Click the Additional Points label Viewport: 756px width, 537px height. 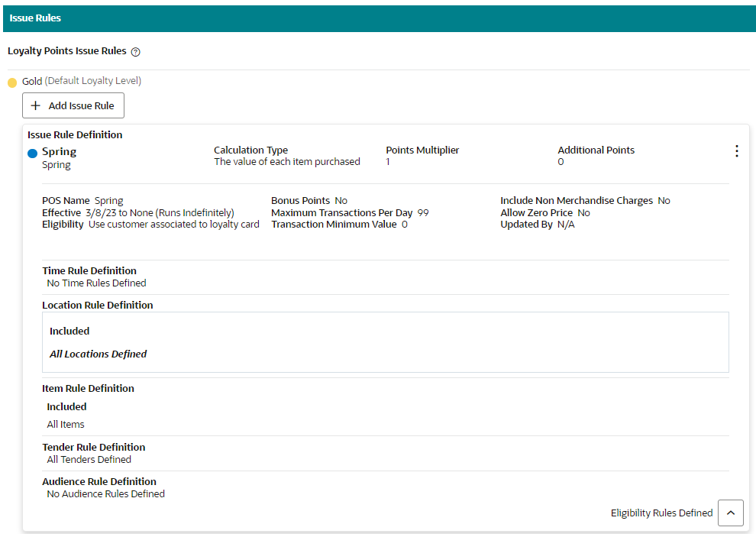596,150
